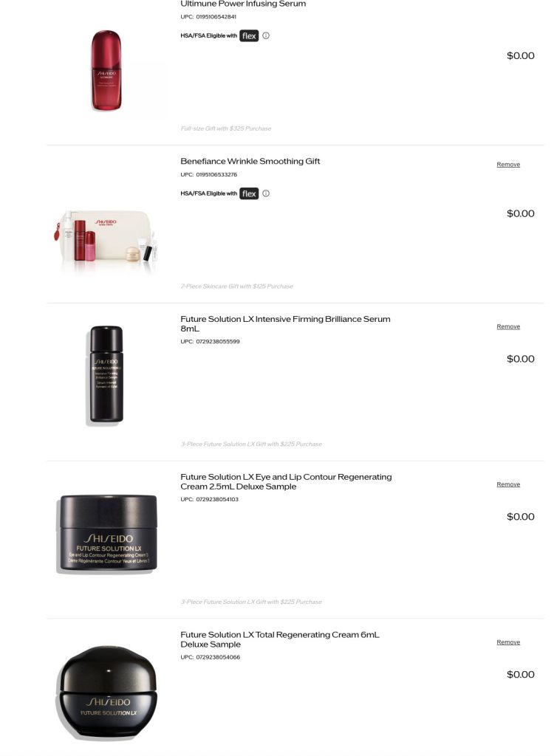554x756 pixels.
Task: Click Benefiance Wrinkle Smoothing Gift title
Action: tap(250, 161)
